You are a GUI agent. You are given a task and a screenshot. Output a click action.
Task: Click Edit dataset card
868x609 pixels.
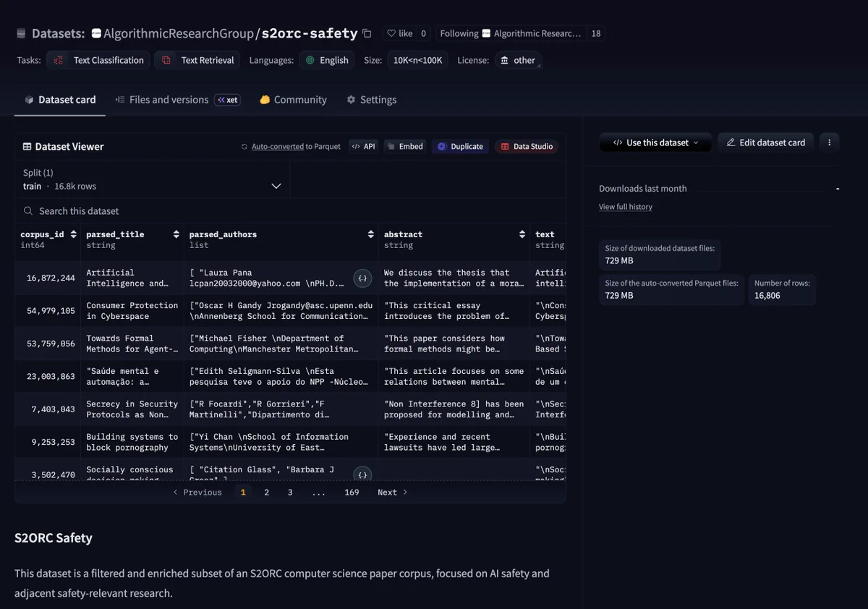tap(766, 142)
